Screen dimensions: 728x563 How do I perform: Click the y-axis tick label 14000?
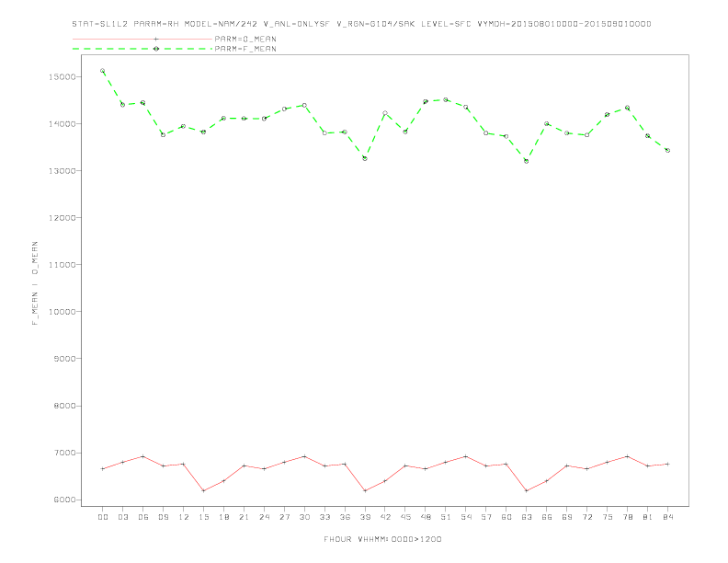tap(63, 123)
